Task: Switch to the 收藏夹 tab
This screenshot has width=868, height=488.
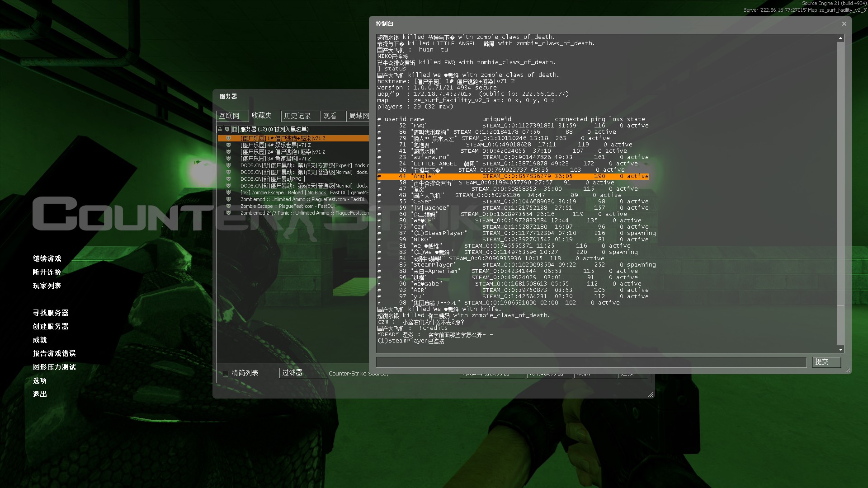Action: point(264,116)
